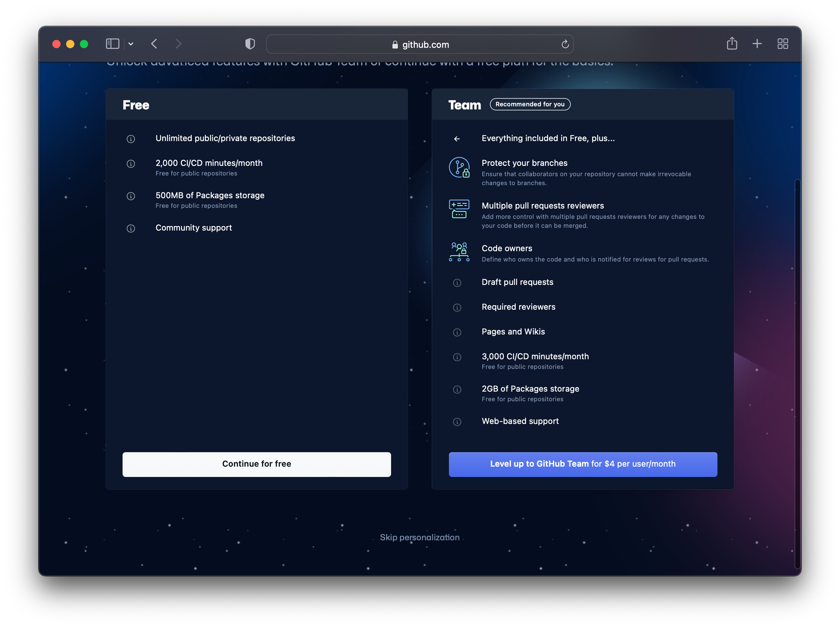Click info icon next to Required reviewers
This screenshot has height=627, width=840.
click(457, 307)
